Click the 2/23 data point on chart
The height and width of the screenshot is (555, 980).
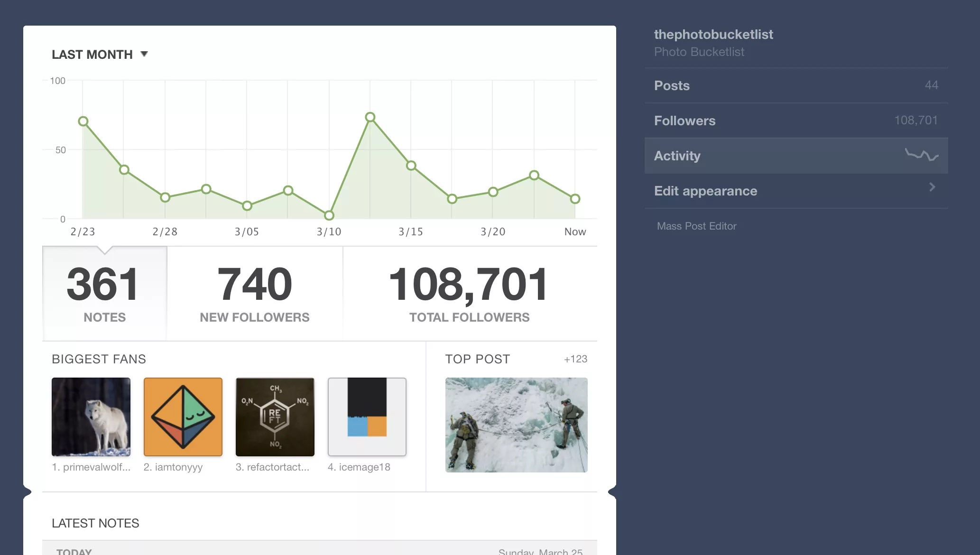83,121
